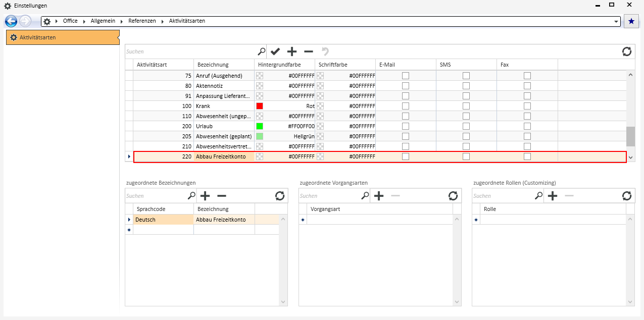644x320 pixels.
Task: Click scroll-down arrow of main grid
Action: [631, 157]
